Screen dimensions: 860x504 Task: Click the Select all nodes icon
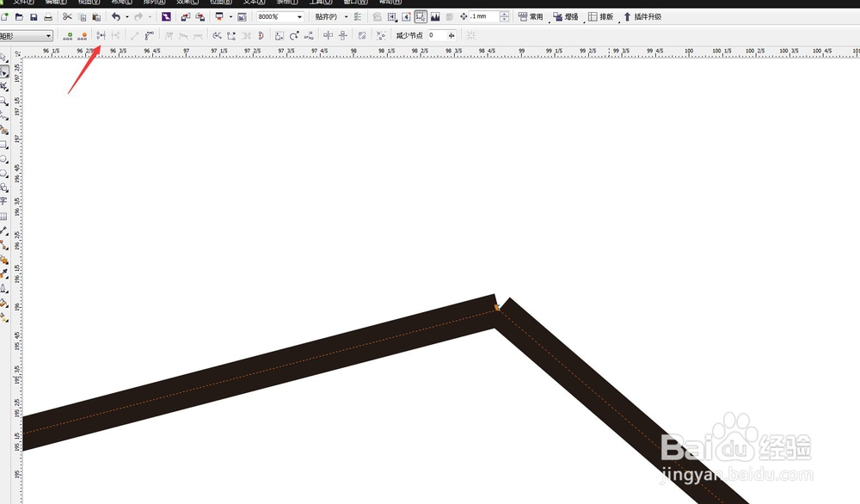(381, 35)
